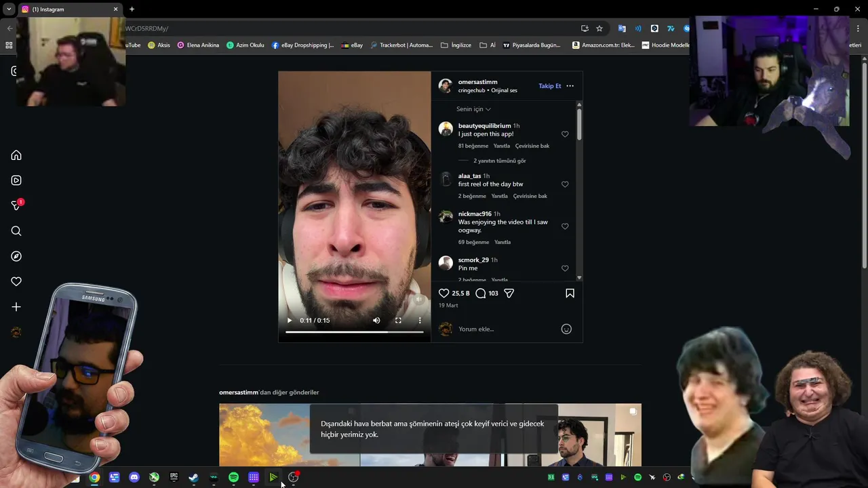Enter fullscreen mode for video
Viewport: 868px width, 488px height.
click(398, 321)
